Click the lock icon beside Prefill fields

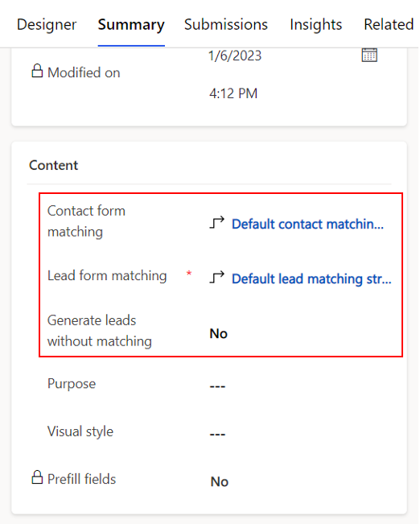pyautogui.click(x=37, y=477)
